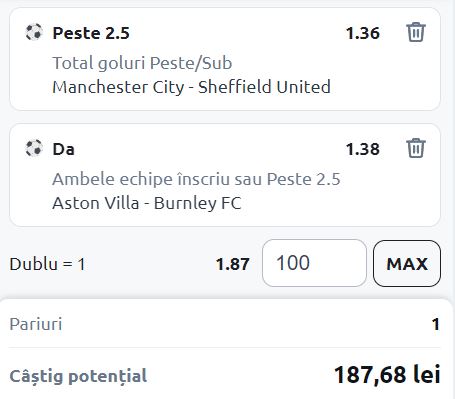455x399 pixels.
Task: Click the combined odds 1.87
Action: [233, 264]
